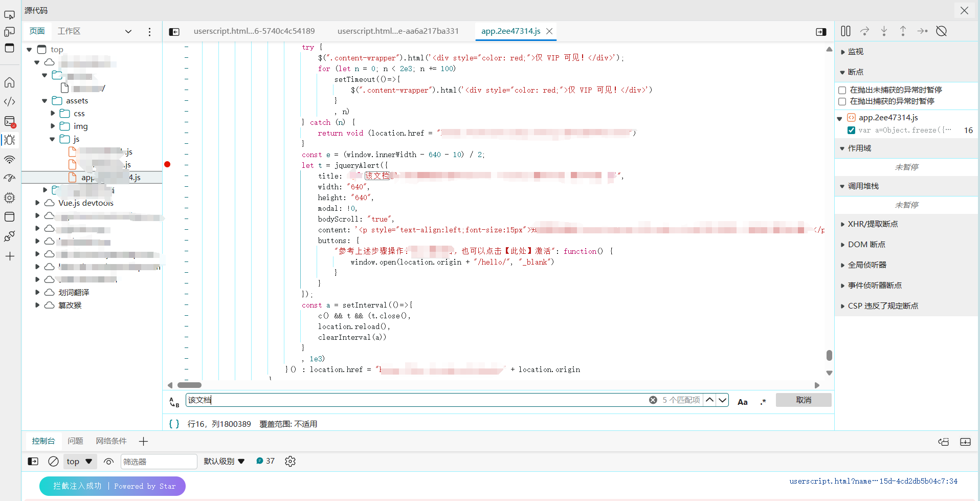The image size is (980, 501).
Task: Click the horizontal scrollbar thumb in editor
Action: pyautogui.click(x=189, y=385)
